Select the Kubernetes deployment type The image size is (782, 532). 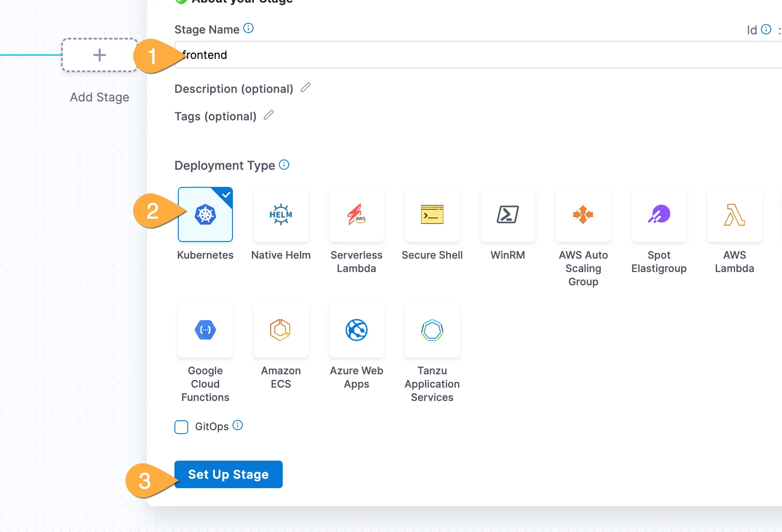[x=205, y=214]
